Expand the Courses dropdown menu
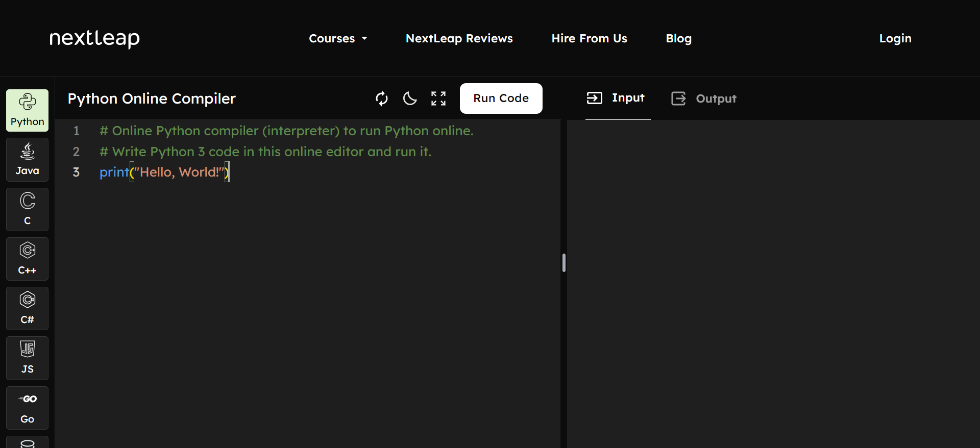Viewport: 980px width, 448px height. 338,38
